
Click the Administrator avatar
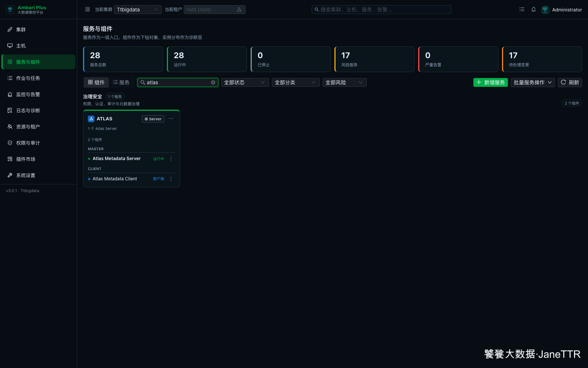pyautogui.click(x=545, y=10)
